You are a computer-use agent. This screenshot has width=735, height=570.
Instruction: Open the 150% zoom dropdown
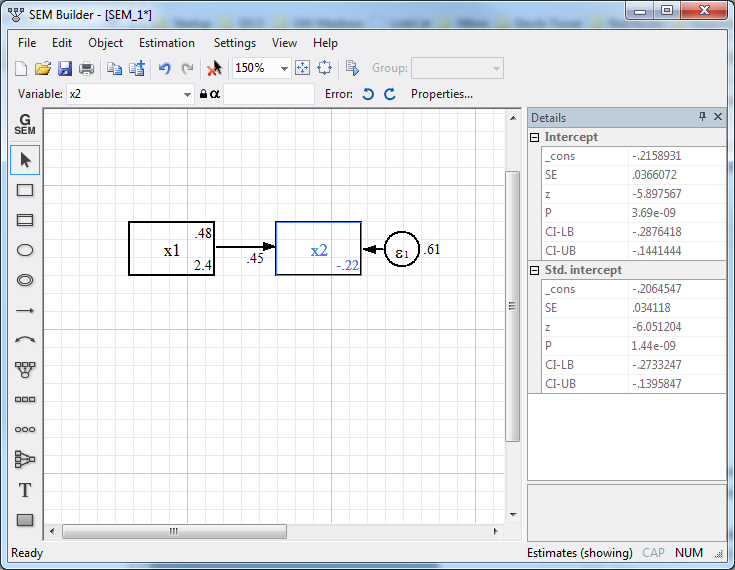[284, 68]
